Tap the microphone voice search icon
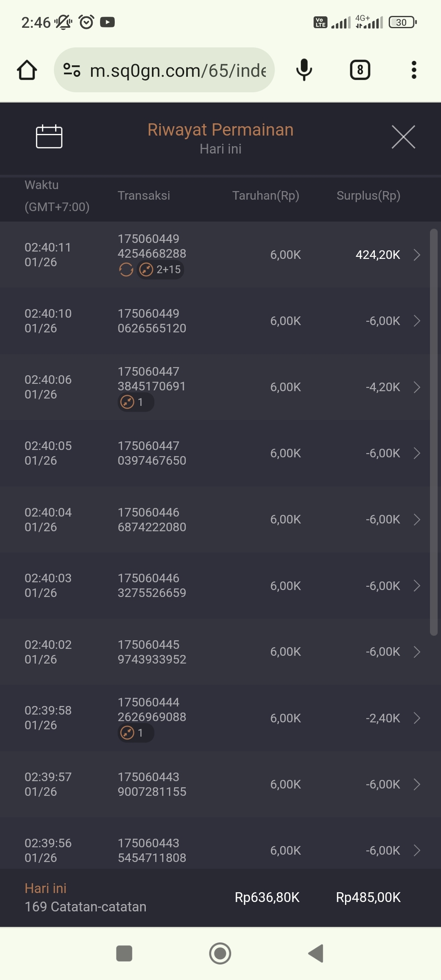 click(x=304, y=70)
